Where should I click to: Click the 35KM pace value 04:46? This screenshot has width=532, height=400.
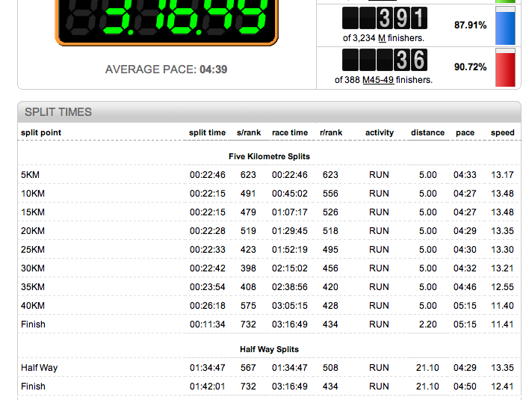(465, 287)
